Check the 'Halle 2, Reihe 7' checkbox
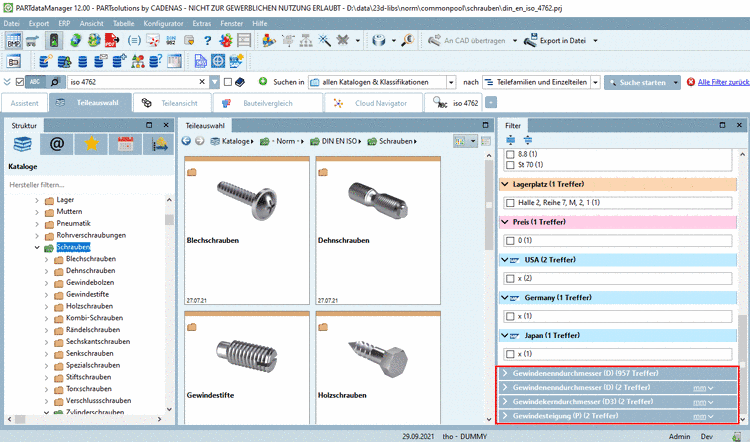Screen dimensions: 750x442 click(x=510, y=203)
